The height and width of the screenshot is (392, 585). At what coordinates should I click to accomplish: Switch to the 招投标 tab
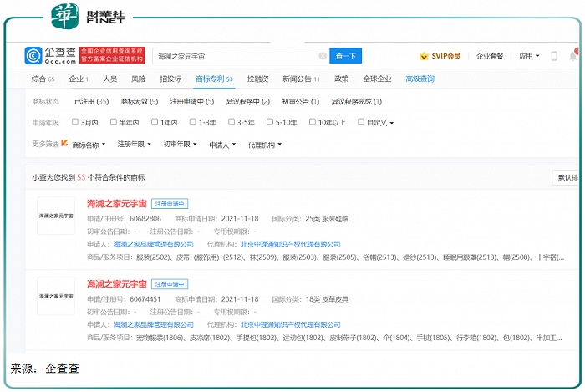pos(170,79)
